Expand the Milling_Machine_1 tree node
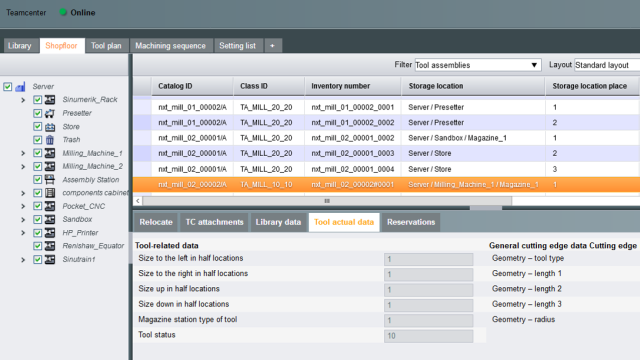 (x=23, y=153)
